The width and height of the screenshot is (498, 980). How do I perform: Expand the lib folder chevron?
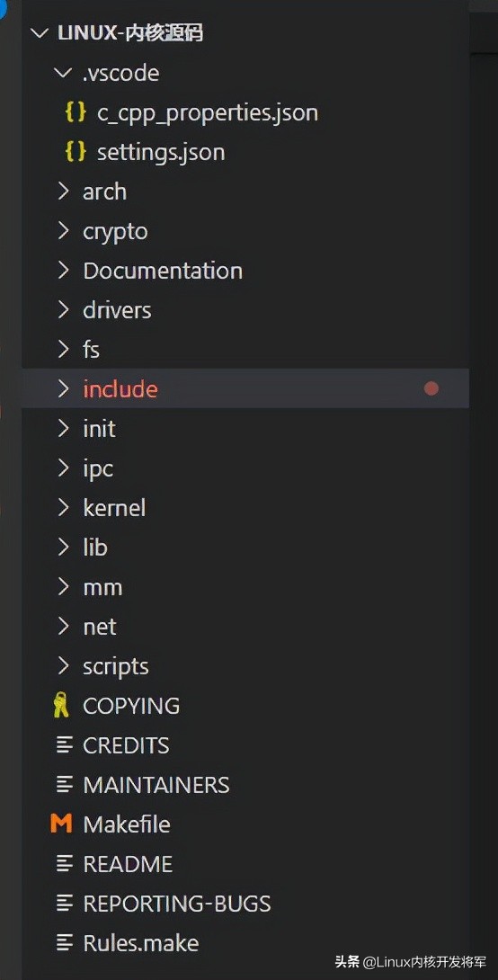click(x=63, y=548)
